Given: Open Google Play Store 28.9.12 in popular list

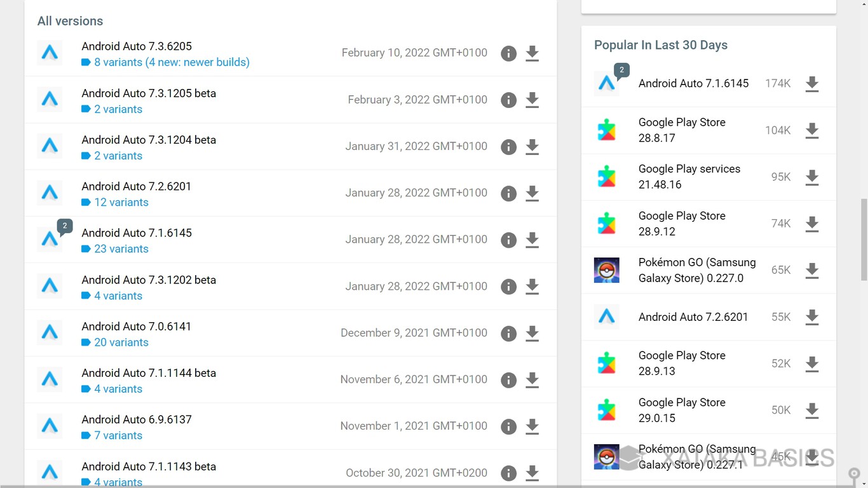Looking at the screenshot, I should pyautogui.click(x=682, y=224).
